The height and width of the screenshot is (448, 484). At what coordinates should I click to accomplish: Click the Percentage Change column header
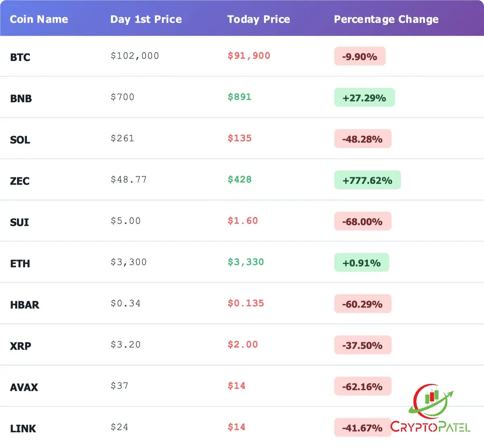(386, 19)
